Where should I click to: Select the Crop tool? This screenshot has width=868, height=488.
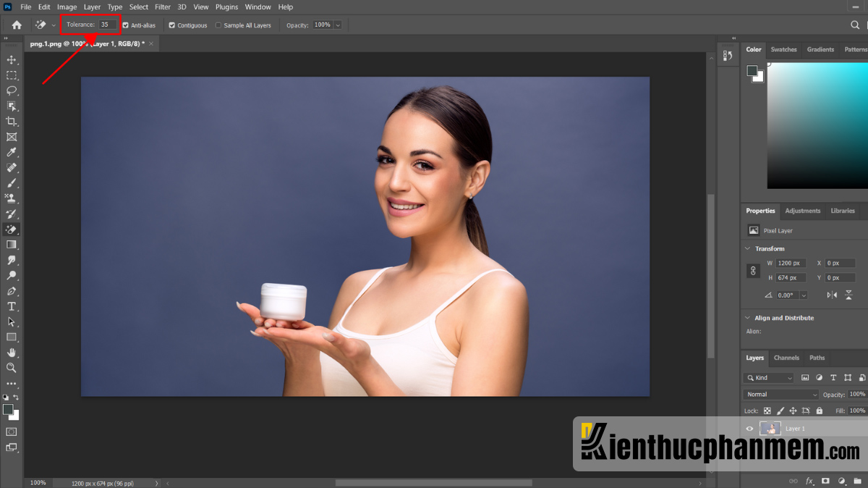12,122
